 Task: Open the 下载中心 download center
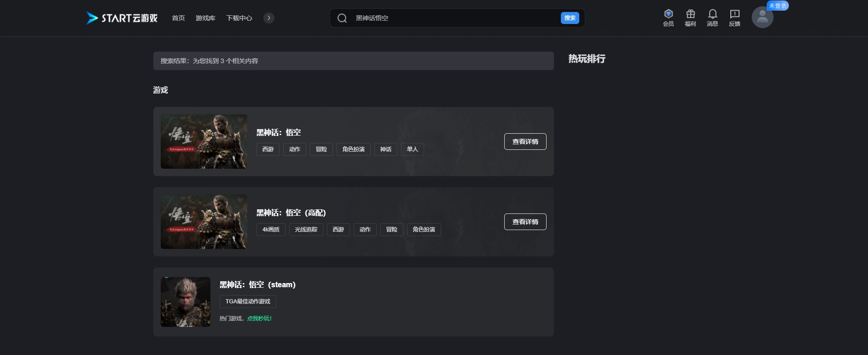click(239, 18)
